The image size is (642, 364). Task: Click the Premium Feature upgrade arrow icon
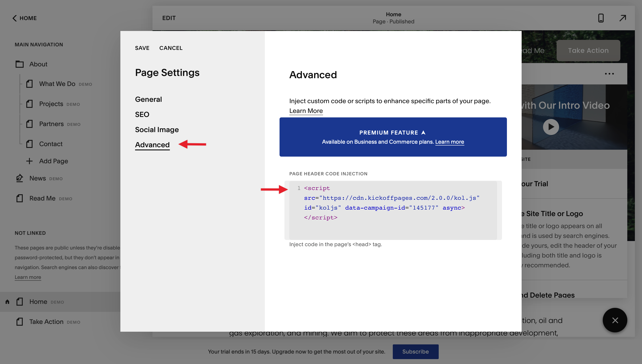[x=423, y=133]
